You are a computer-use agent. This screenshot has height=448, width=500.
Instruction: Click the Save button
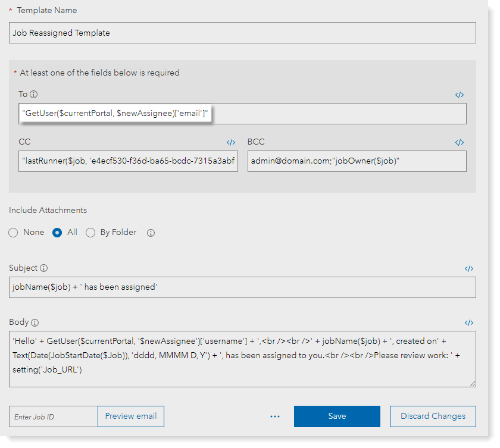337,416
